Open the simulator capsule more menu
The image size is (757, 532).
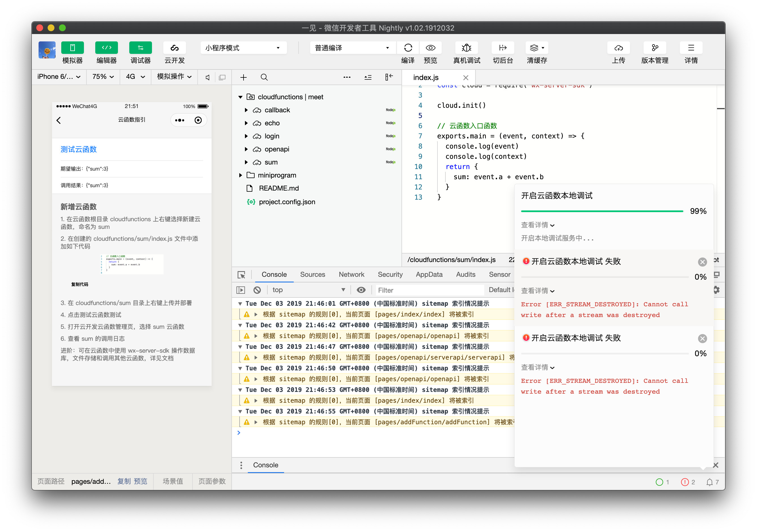pyautogui.click(x=179, y=121)
